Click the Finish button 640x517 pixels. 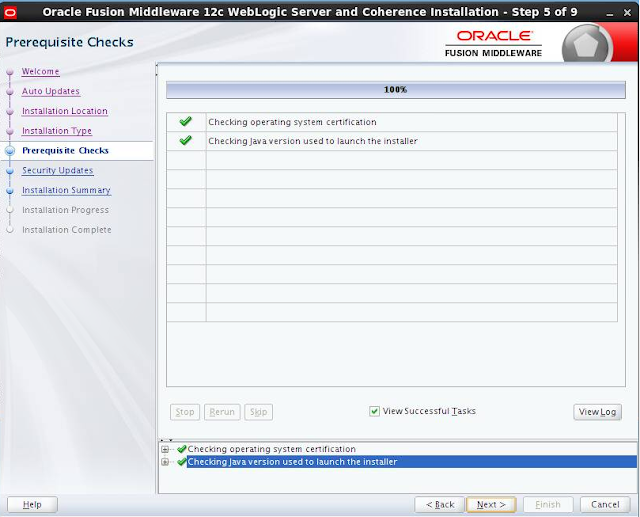click(x=548, y=505)
